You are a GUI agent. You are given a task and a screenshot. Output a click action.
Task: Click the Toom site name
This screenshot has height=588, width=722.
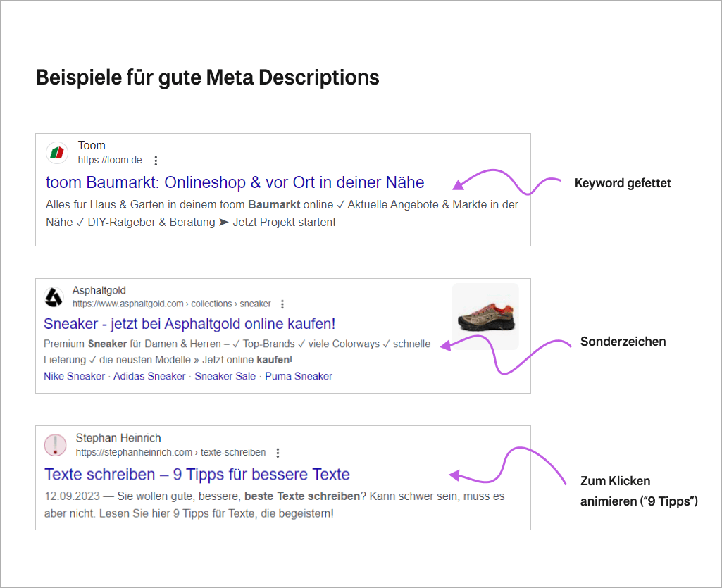pyautogui.click(x=92, y=146)
